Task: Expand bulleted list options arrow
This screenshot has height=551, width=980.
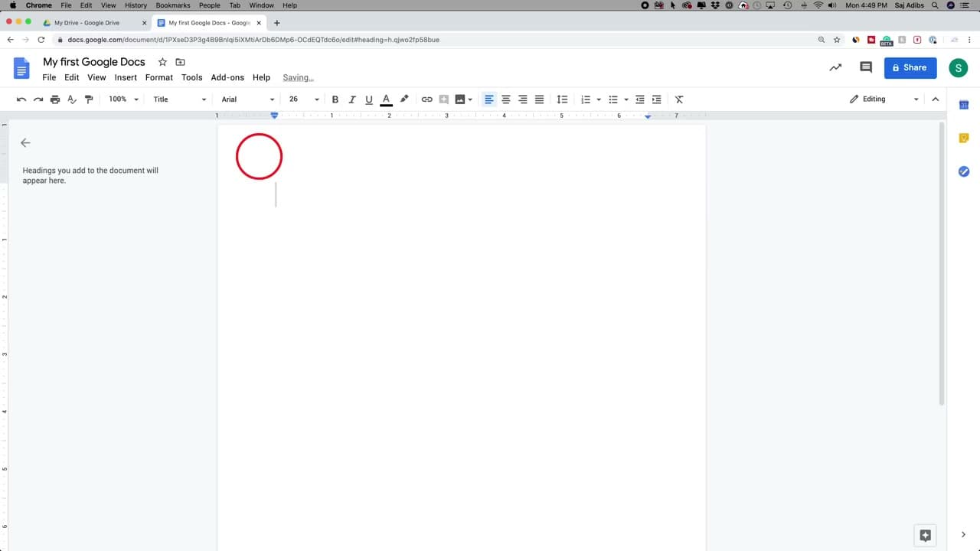Action: point(626,99)
